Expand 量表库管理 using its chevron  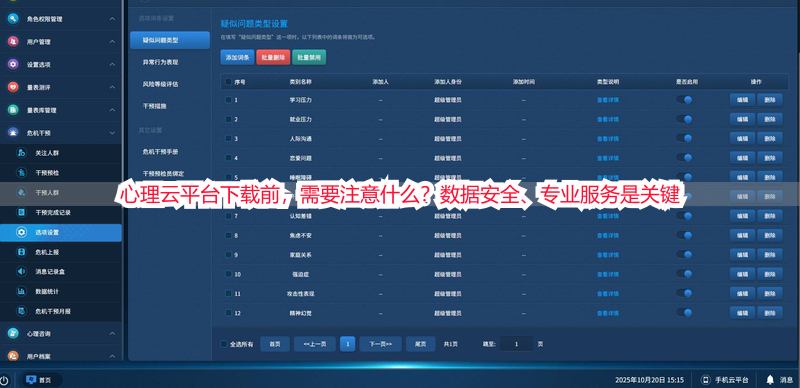[112, 110]
